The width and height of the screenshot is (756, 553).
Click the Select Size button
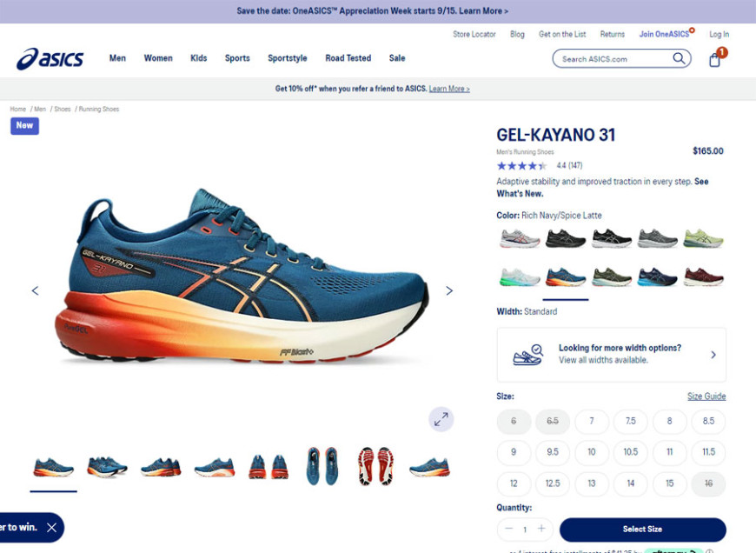[643, 530]
